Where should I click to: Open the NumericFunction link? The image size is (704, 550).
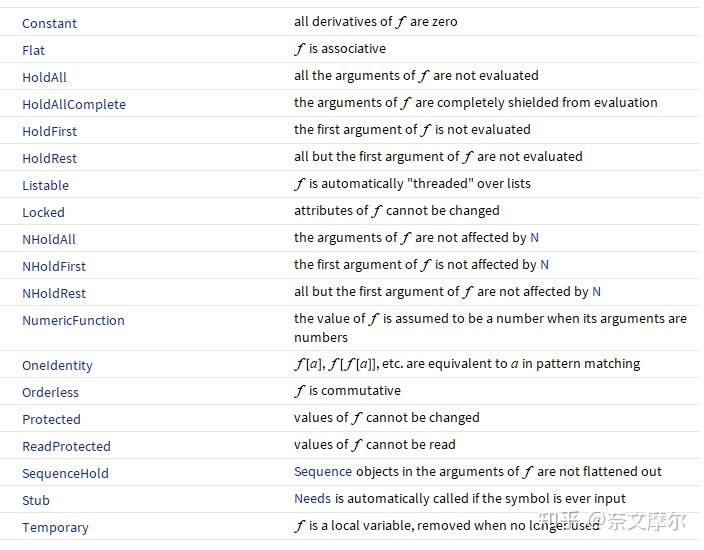tap(73, 320)
